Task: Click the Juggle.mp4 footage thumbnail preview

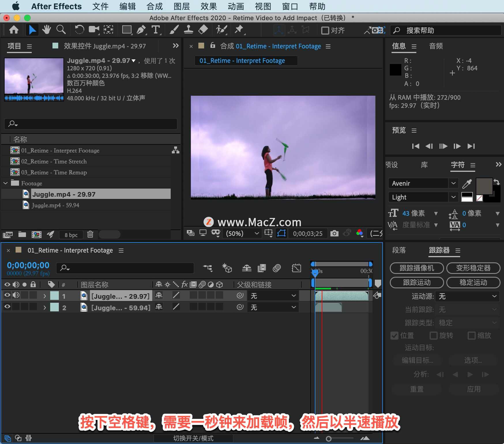Action: click(x=34, y=79)
